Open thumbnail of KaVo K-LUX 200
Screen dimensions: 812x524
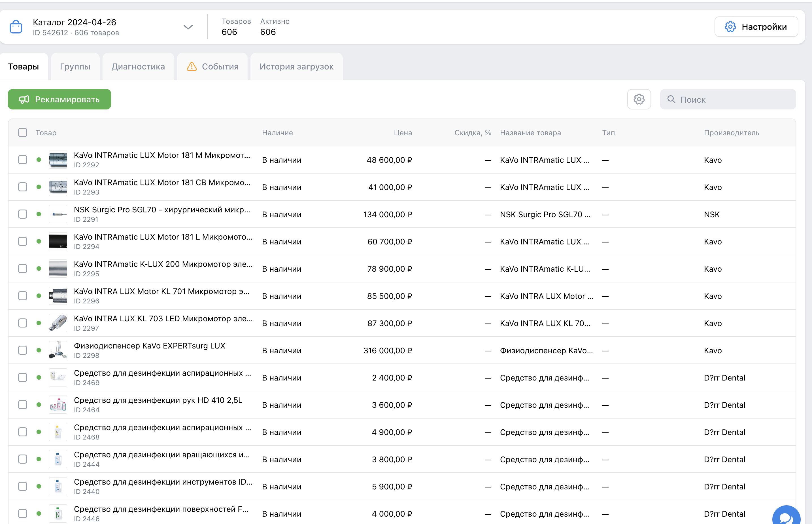pyautogui.click(x=58, y=269)
